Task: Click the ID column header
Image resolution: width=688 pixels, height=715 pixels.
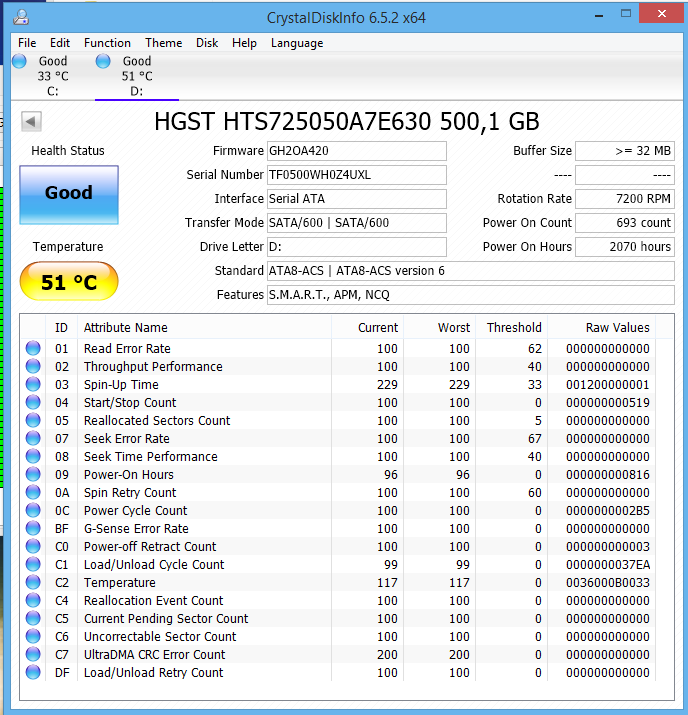Action: tap(62, 327)
